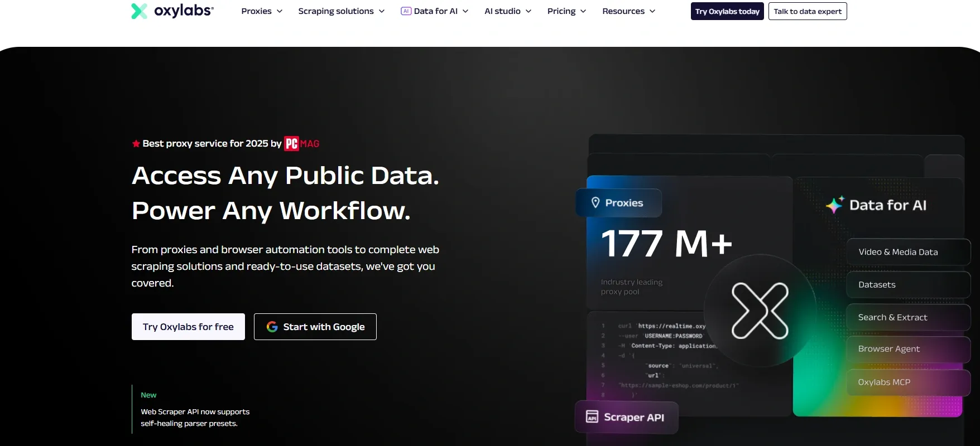Click the Best proxy service for 2025 text
The image size is (980, 446).
pos(212,144)
